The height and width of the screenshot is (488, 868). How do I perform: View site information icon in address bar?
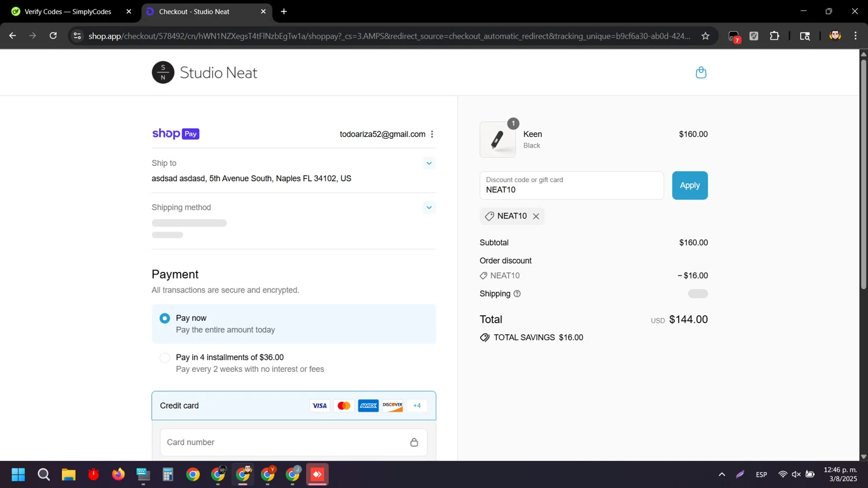click(x=77, y=36)
